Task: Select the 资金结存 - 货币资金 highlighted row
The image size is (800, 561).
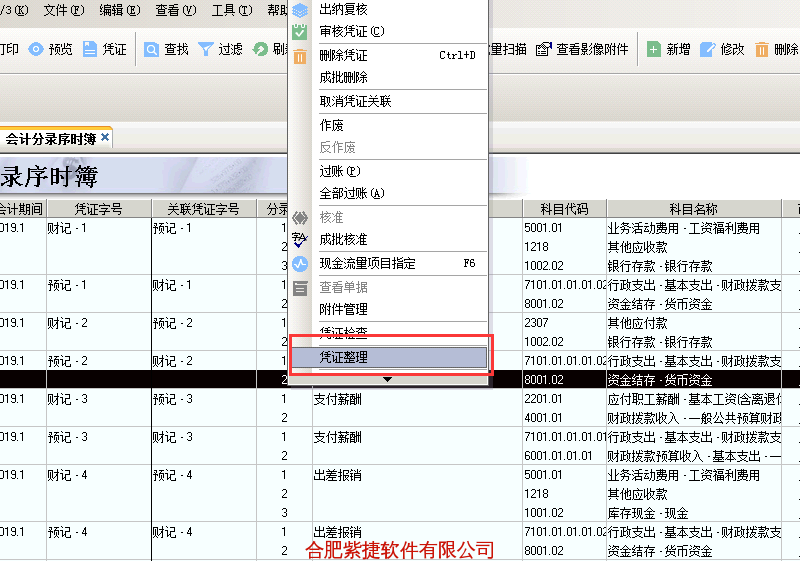Action: point(659,380)
